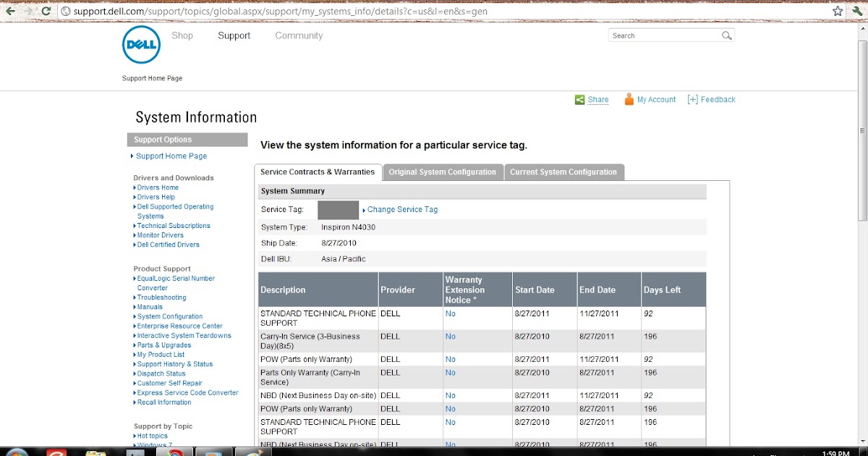
Task: Click Change Service Tag link
Action: click(x=402, y=210)
